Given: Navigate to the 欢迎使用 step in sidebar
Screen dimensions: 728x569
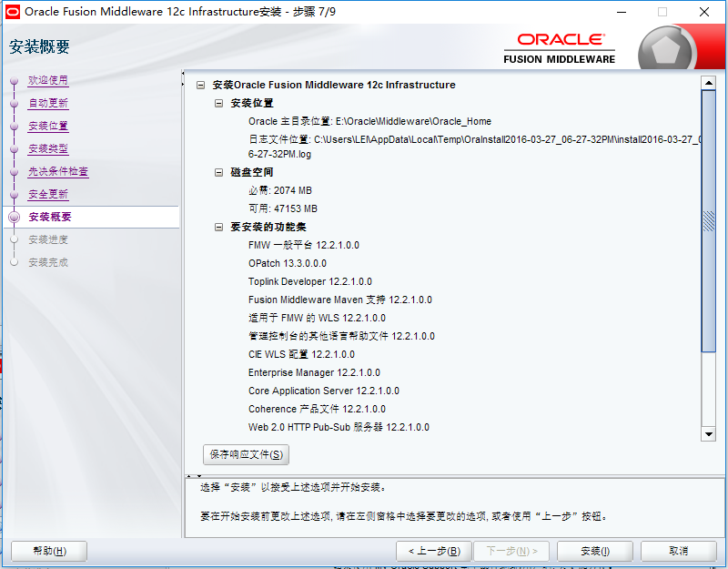Looking at the screenshot, I should (48, 80).
